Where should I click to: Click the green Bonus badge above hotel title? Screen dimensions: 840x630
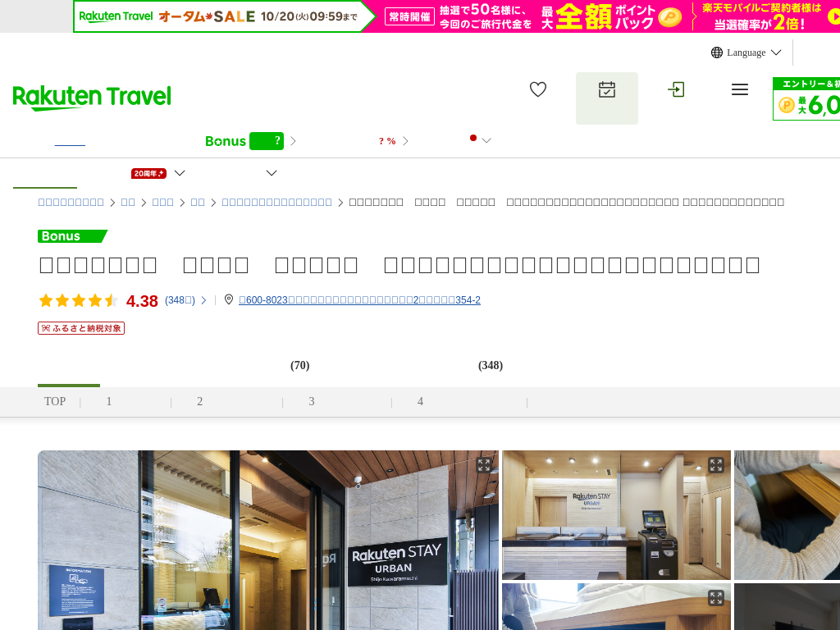[72, 236]
